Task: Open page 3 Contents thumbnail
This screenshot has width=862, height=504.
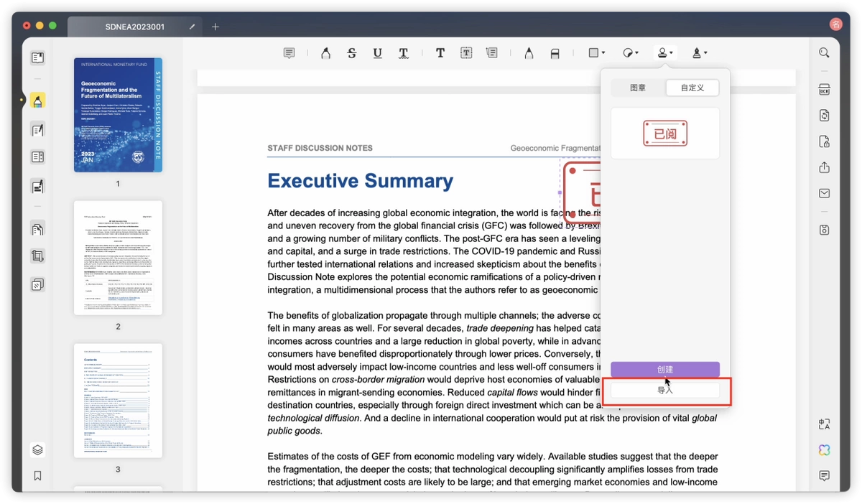Action: 118,401
